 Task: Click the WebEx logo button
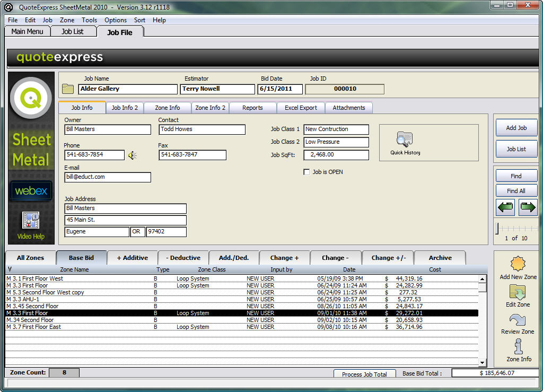[x=31, y=191]
